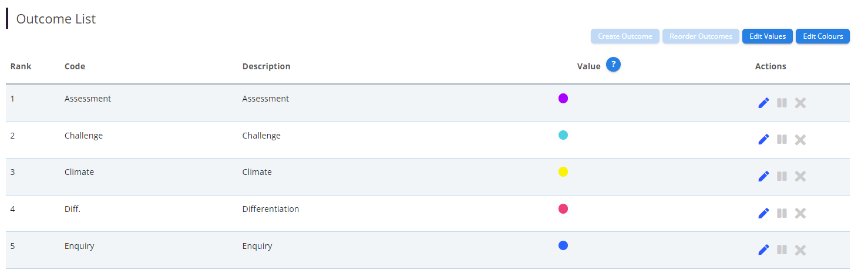The height and width of the screenshot is (273, 868).
Task: Click the edit pencil for Challenge outcome
Action: pyautogui.click(x=763, y=140)
